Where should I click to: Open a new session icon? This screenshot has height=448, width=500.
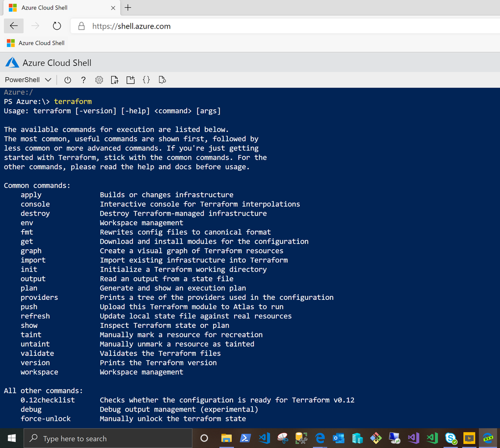pos(131,80)
